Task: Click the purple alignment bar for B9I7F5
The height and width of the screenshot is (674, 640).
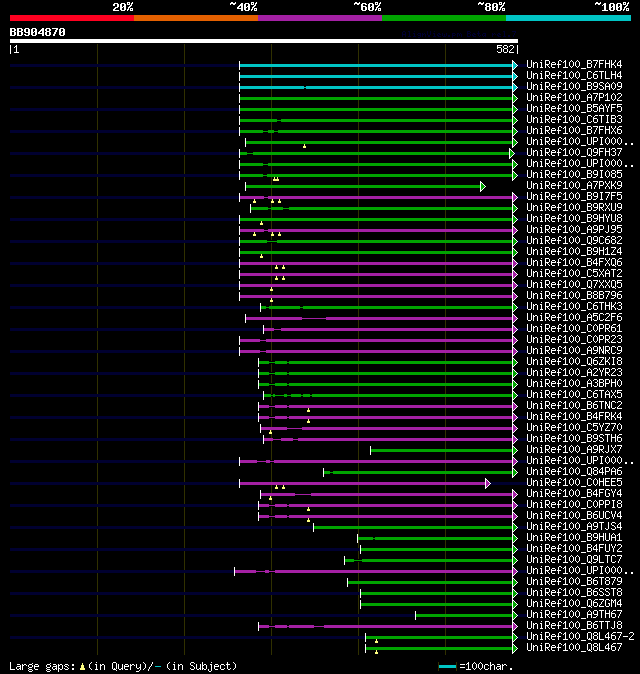Action: pos(376,197)
